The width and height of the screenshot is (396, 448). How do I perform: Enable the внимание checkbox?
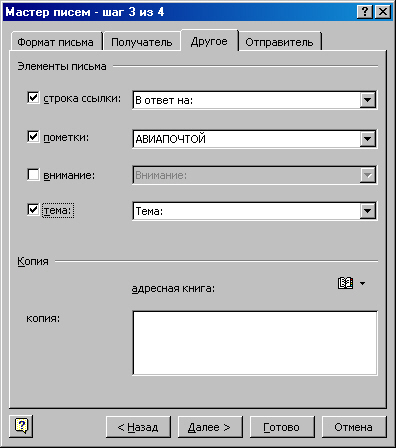(x=33, y=174)
